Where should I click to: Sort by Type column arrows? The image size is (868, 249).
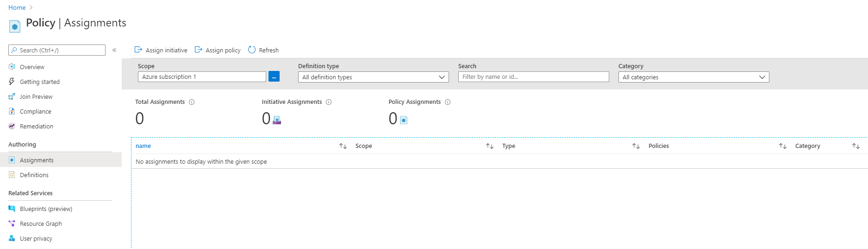[636, 146]
